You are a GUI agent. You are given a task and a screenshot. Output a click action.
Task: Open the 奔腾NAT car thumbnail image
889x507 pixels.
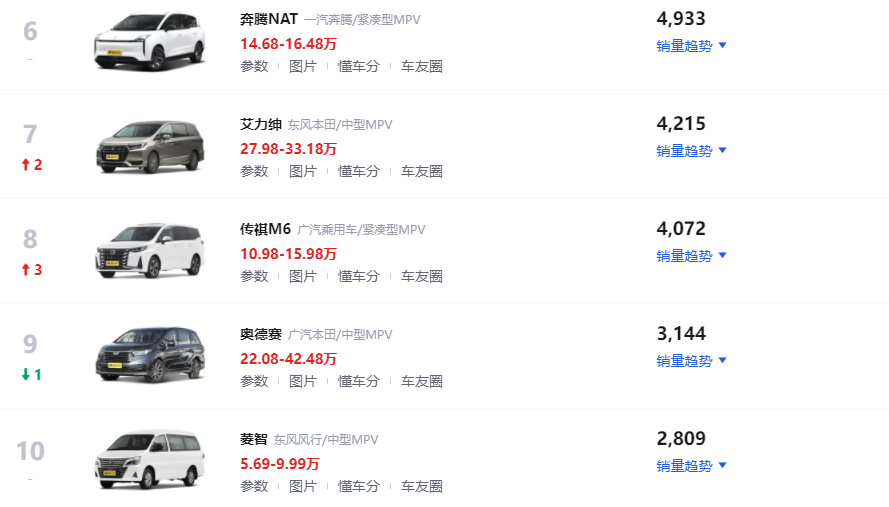tap(150, 41)
